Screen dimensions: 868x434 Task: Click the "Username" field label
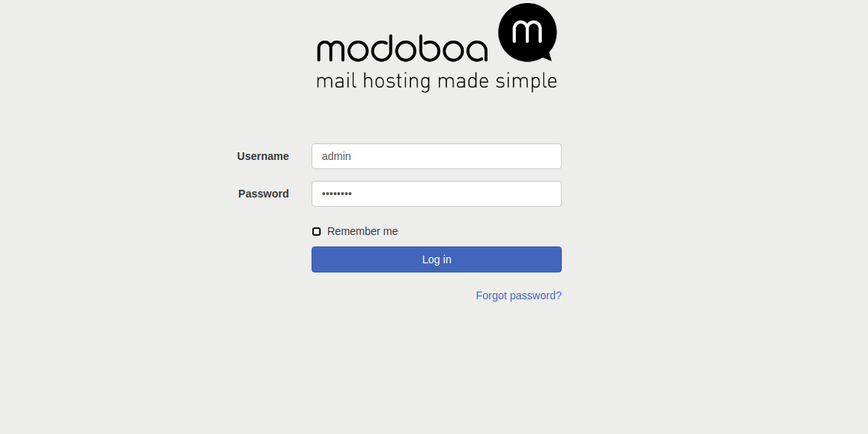point(263,156)
